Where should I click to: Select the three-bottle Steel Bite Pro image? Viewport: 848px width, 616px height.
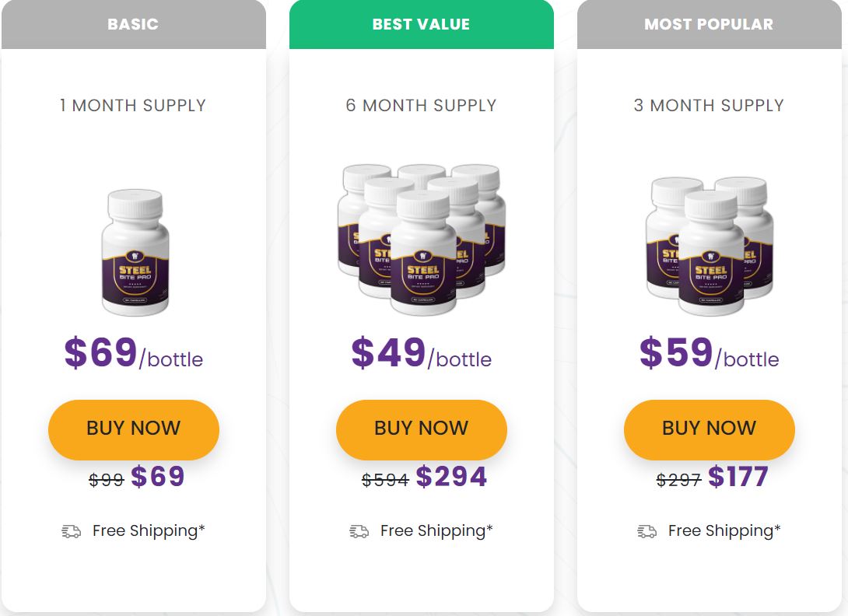(710, 246)
